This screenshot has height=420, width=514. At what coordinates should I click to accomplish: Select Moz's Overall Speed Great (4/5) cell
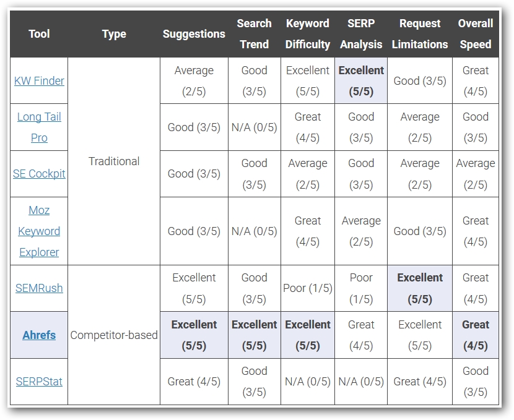coord(476,231)
